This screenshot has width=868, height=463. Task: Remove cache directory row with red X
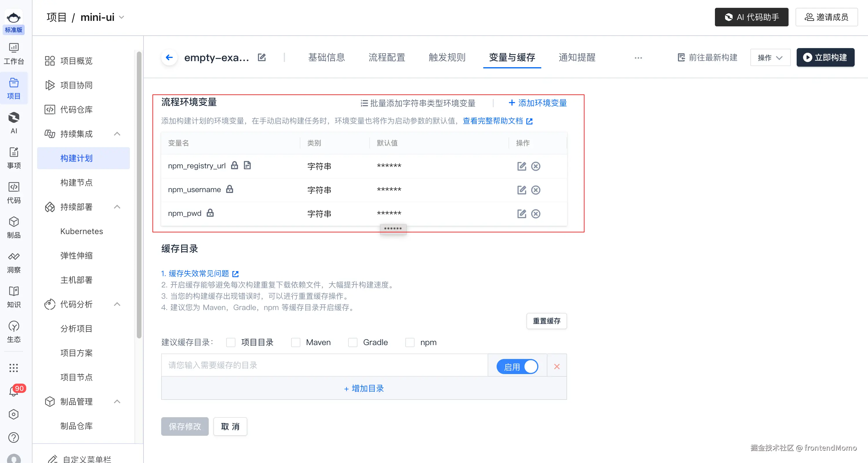557,366
